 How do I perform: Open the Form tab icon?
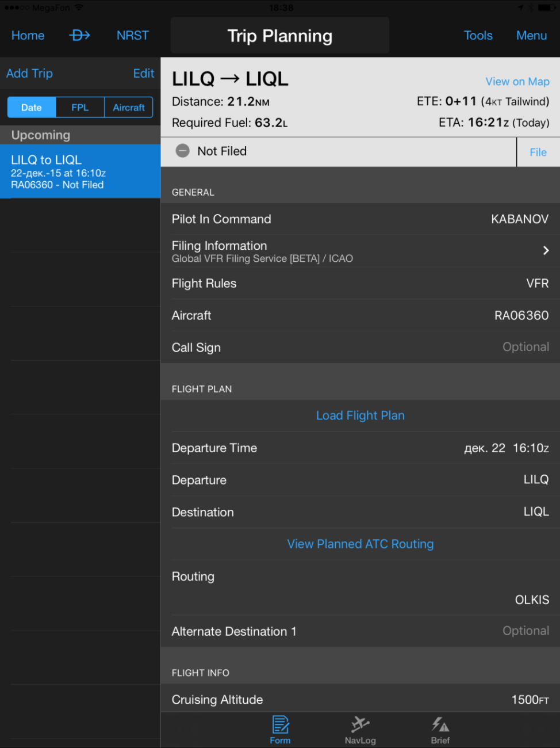tap(280, 725)
